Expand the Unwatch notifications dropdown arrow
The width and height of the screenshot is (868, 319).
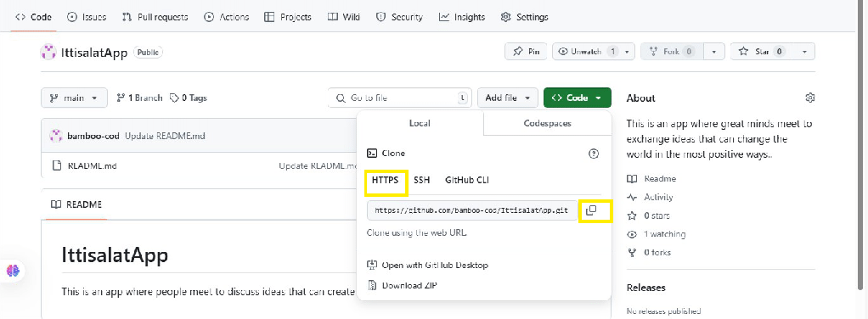pos(627,52)
